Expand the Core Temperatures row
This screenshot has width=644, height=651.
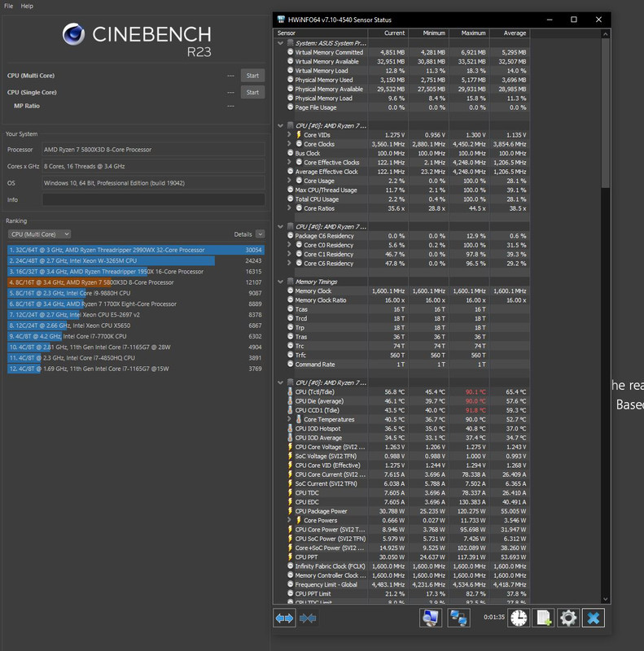pos(290,419)
